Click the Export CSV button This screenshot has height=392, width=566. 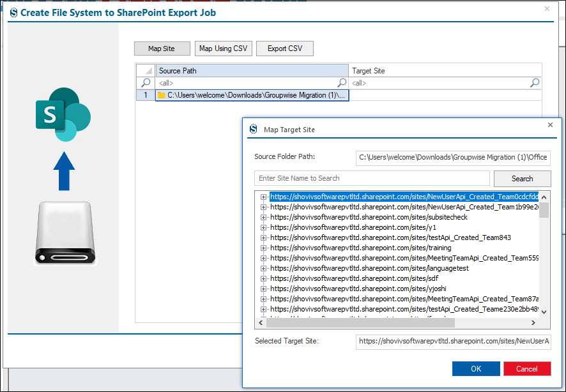(285, 49)
